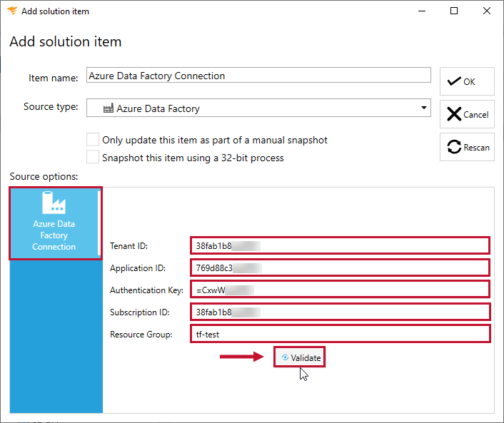Click the Resource Group field
Image resolution: width=504 pixels, height=423 pixels.
340,335
